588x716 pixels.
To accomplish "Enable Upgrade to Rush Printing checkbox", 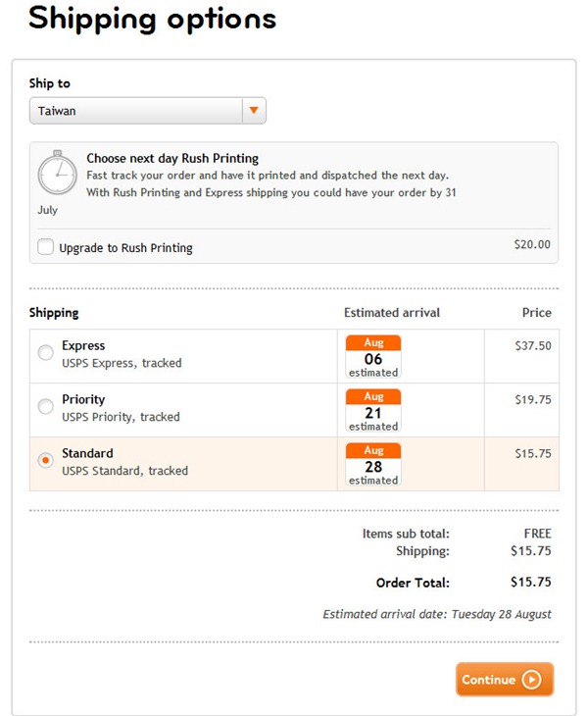I will pos(45,247).
